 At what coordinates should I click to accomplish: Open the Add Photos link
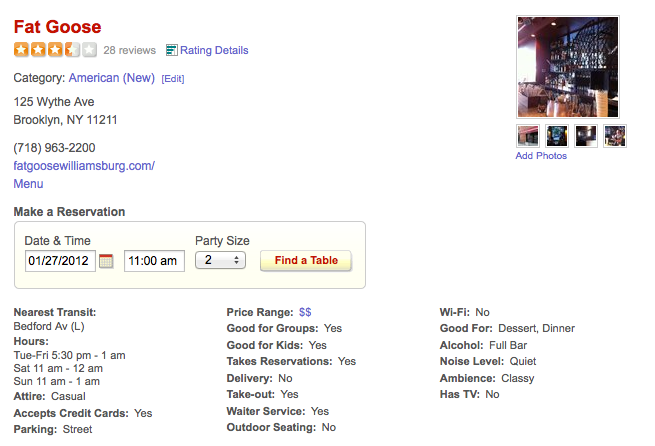coord(541,156)
